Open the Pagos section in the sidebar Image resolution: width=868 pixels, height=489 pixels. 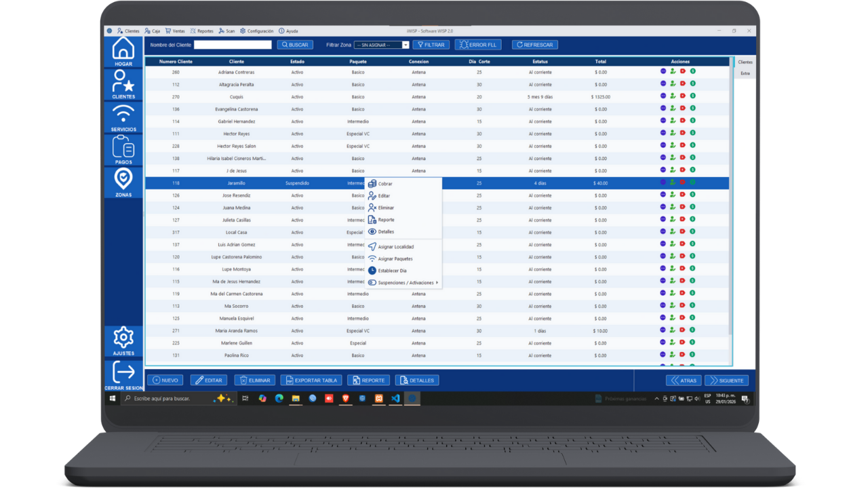pyautogui.click(x=123, y=150)
